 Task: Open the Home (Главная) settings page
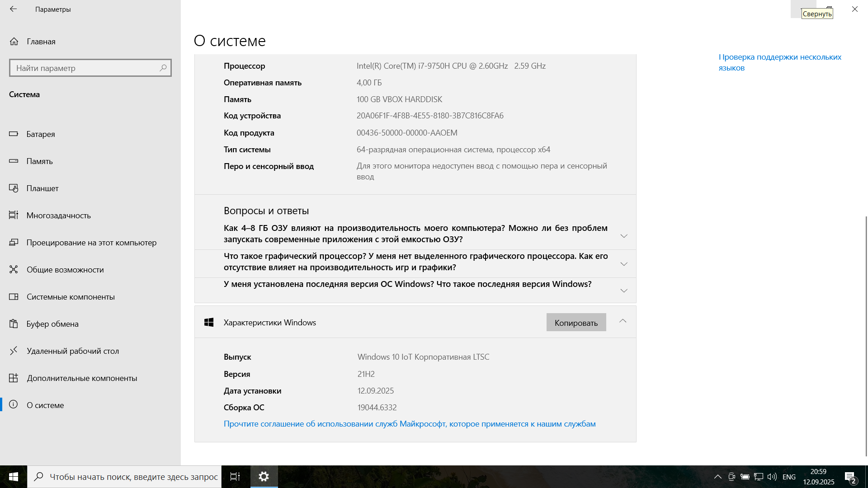[x=41, y=42]
